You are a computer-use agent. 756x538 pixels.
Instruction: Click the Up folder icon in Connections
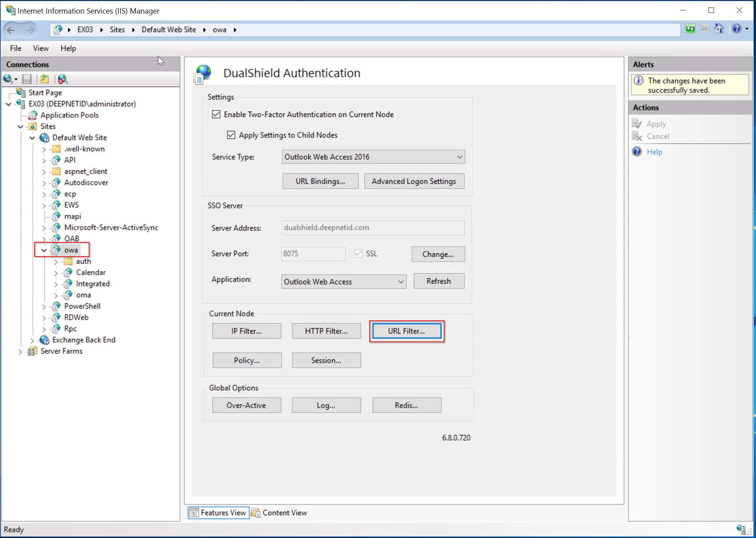click(x=45, y=79)
